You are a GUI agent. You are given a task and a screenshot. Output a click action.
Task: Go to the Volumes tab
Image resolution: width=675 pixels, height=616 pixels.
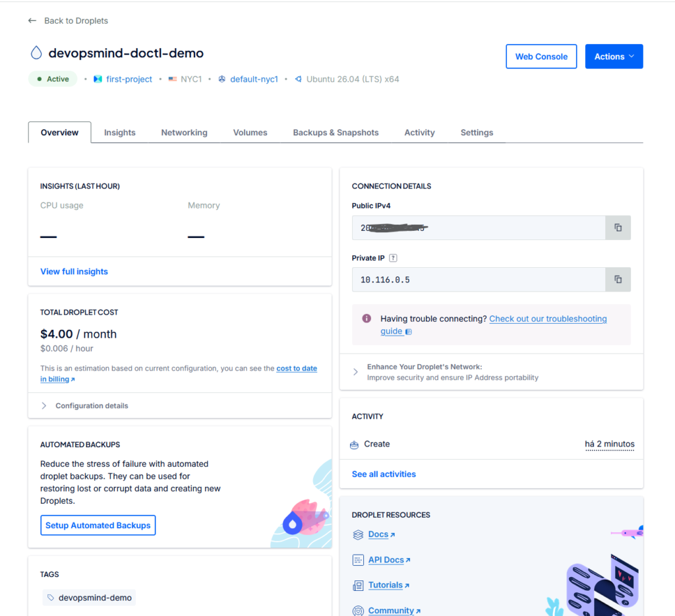[250, 133]
